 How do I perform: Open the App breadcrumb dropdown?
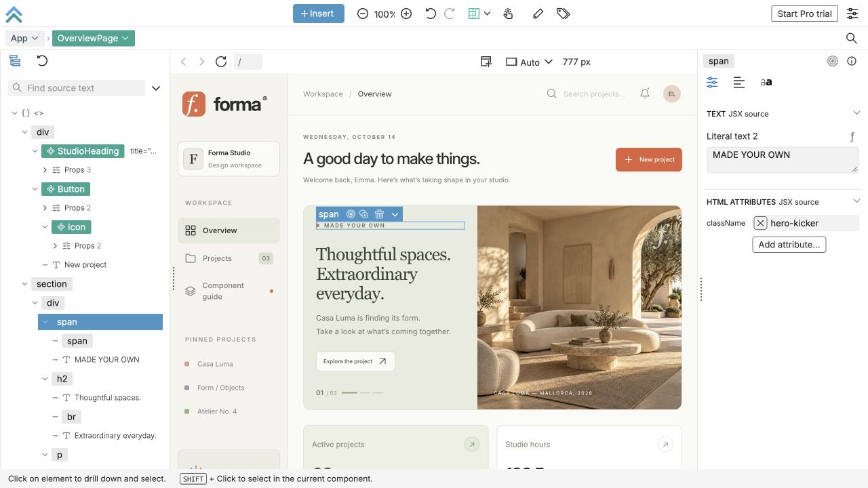[x=26, y=39]
